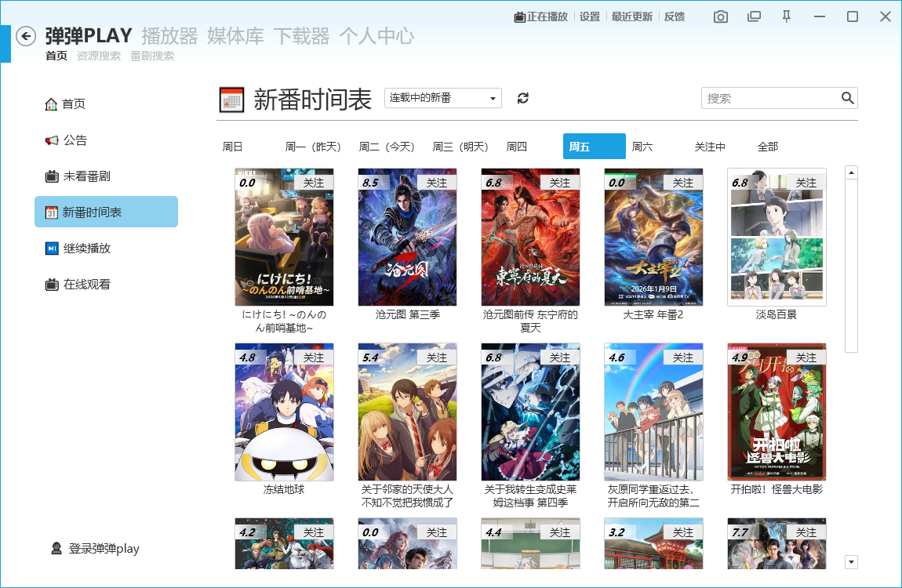Image resolution: width=902 pixels, height=588 pixels.
Task: Open 公告 announcements in sidebar
Action: [x=66, y=140]
